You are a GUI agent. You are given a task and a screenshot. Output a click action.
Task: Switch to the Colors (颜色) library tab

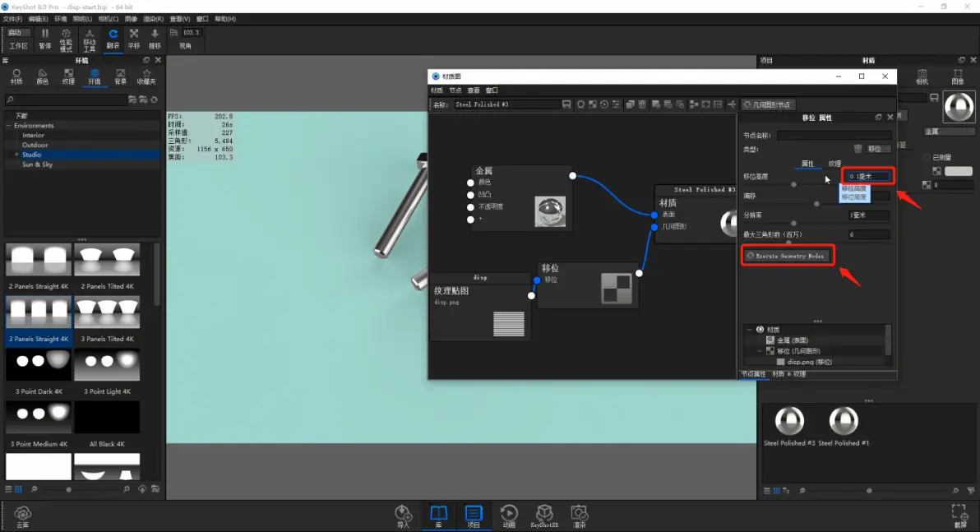click(43, 77)
